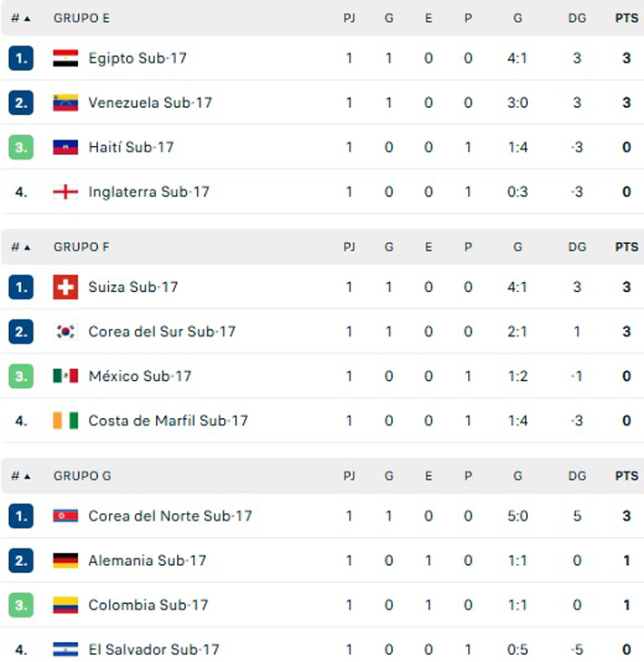Sort Grupo F by rank arrow

click(26, 247)
